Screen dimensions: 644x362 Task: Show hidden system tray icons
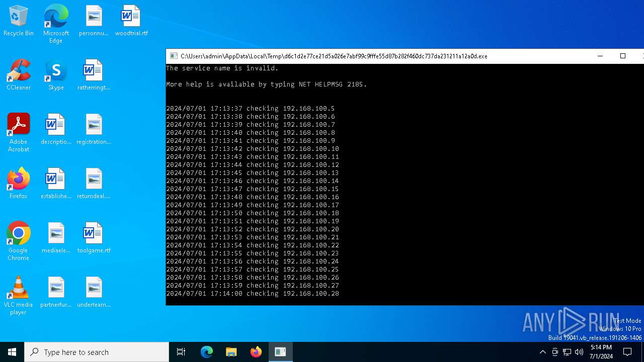click(542, 352)
